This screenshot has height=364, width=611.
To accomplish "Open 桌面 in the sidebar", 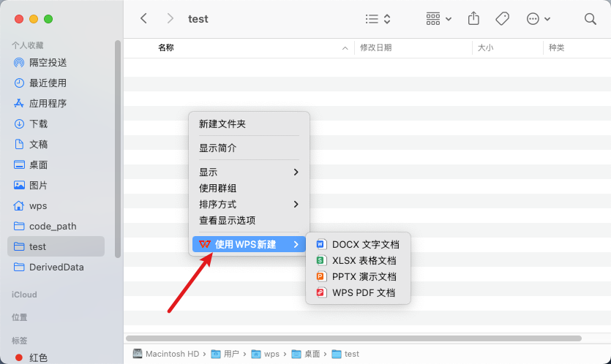I will [x=56, y=164].
